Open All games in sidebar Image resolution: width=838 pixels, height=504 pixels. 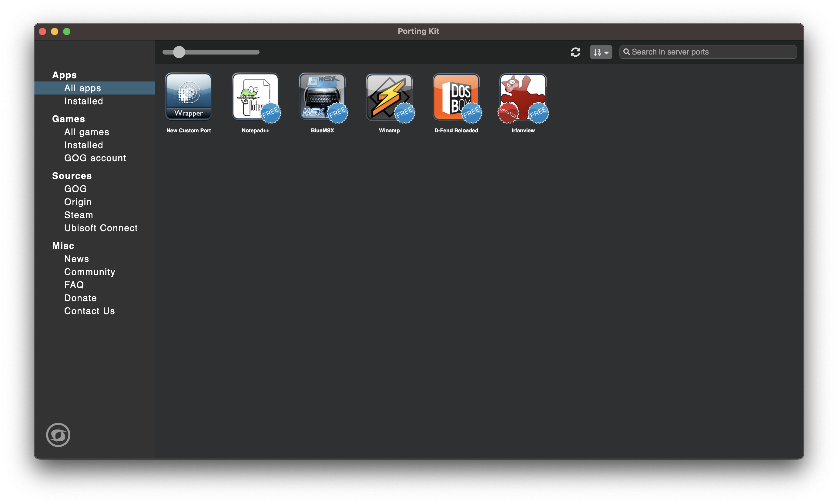(x=87, y=132)
